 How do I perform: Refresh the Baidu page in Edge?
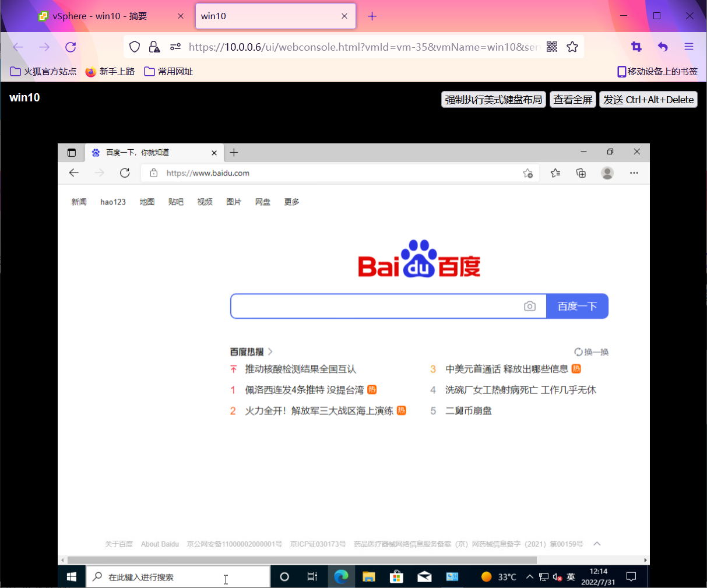pyautogui.click(x=125, y=173)
